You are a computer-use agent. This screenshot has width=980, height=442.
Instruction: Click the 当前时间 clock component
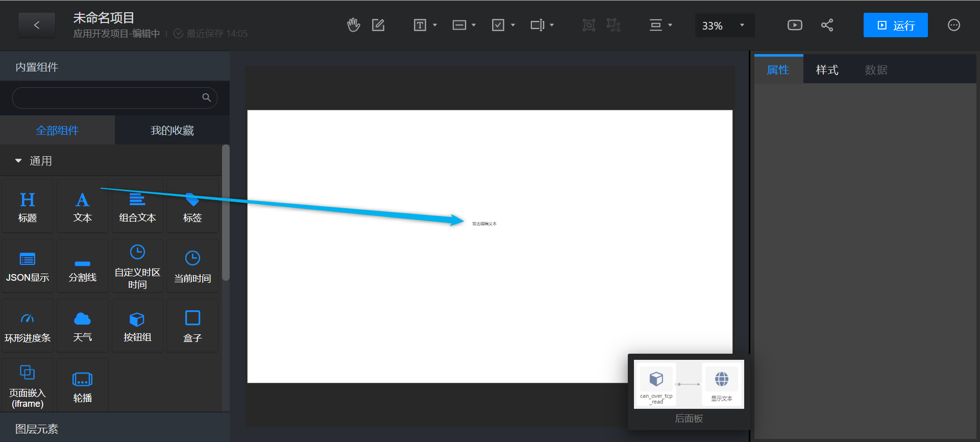(x=192, y=266)
